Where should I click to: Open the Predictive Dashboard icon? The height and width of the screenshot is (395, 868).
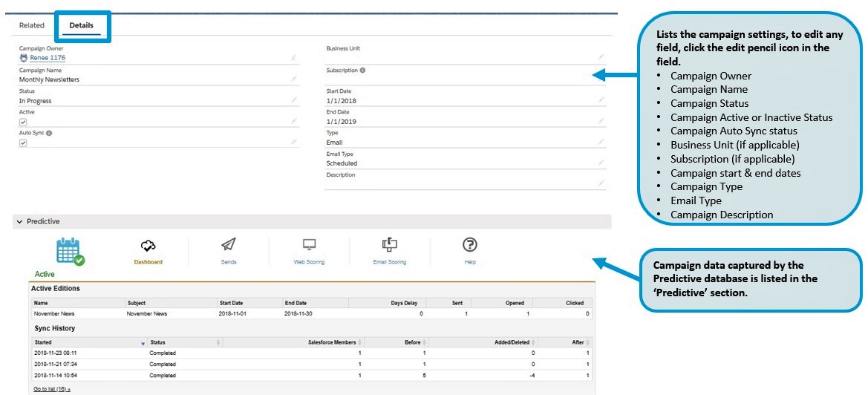tap(148, 246)
